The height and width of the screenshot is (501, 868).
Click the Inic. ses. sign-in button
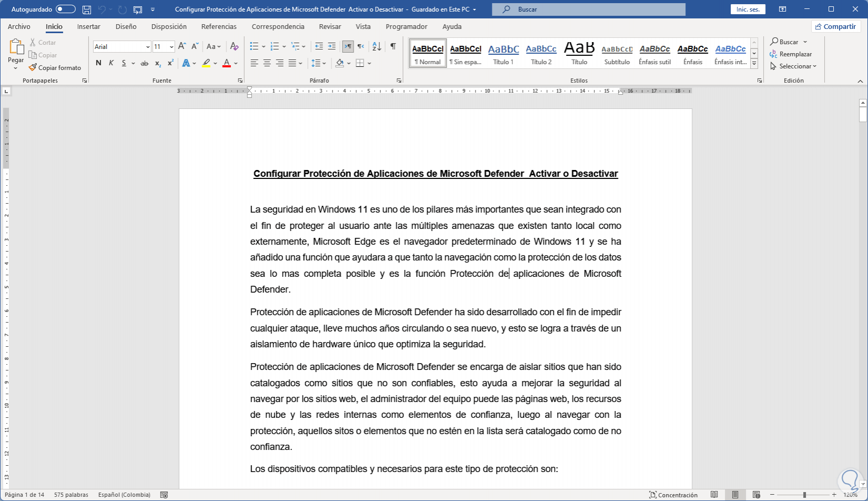748,9
